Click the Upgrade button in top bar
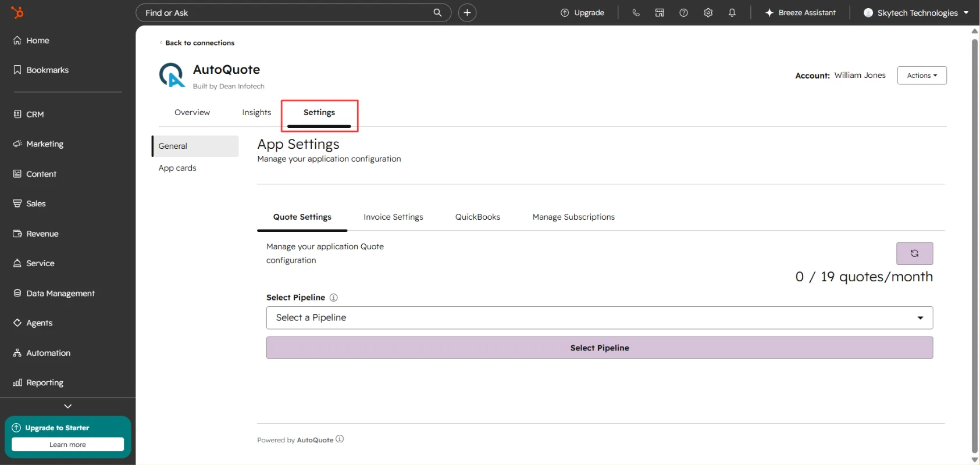 click(x=582, y=13)
